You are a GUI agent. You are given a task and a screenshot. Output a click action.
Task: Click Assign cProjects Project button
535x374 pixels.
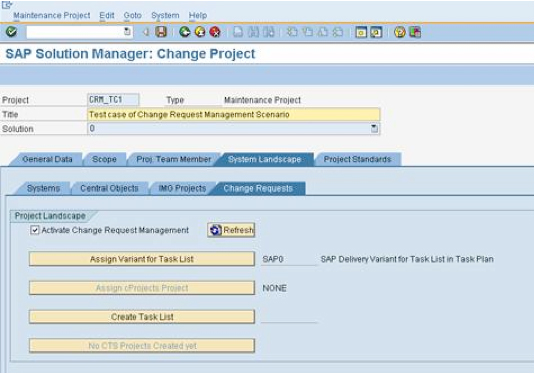[142, 288]
